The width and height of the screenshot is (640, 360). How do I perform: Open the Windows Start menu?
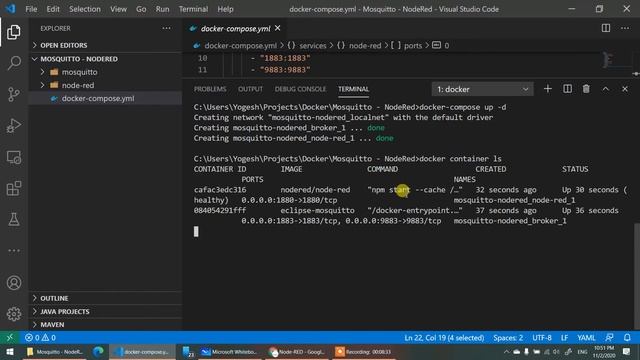click(x=10, y=352)
